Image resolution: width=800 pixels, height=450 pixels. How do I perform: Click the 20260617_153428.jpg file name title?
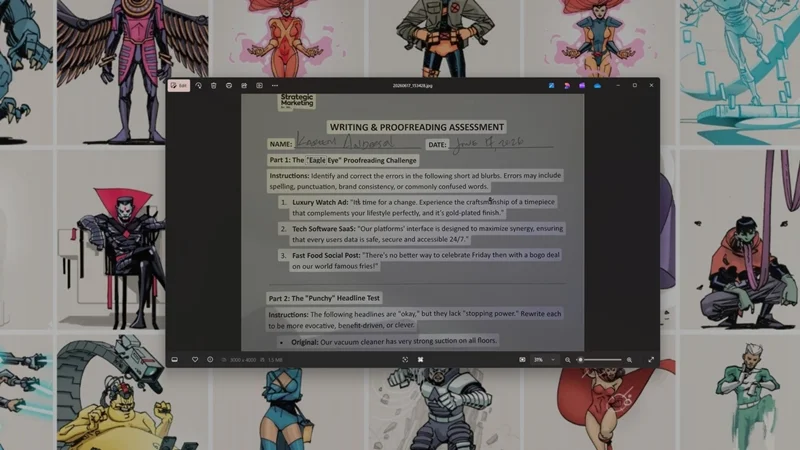(x=412, y=86)
